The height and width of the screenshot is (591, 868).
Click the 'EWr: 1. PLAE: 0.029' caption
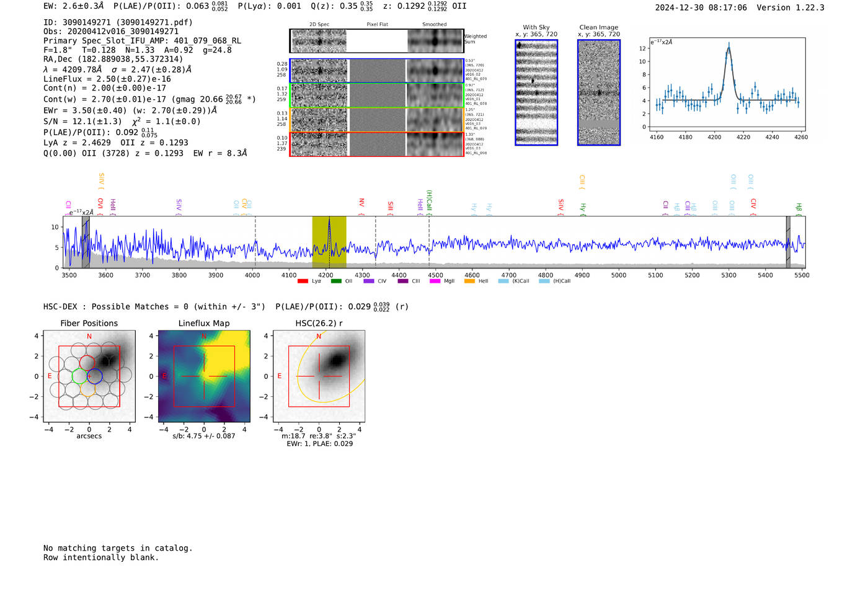(319, 443)
